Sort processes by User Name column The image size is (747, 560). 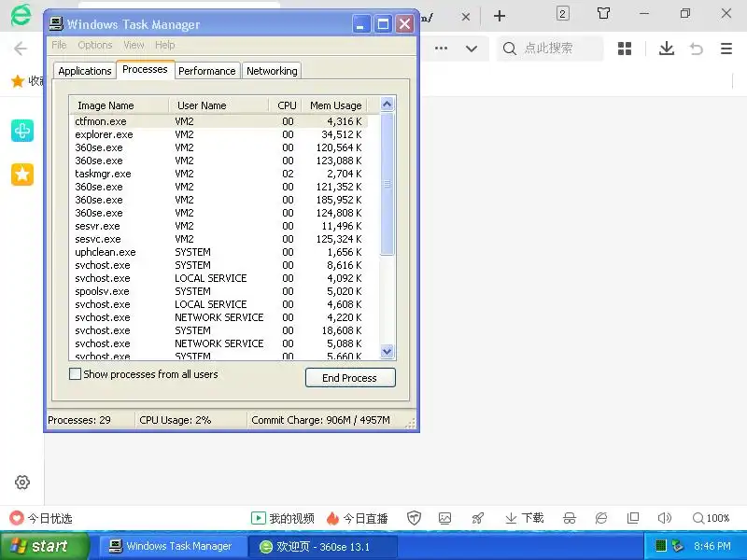click(x=219, y=105)
